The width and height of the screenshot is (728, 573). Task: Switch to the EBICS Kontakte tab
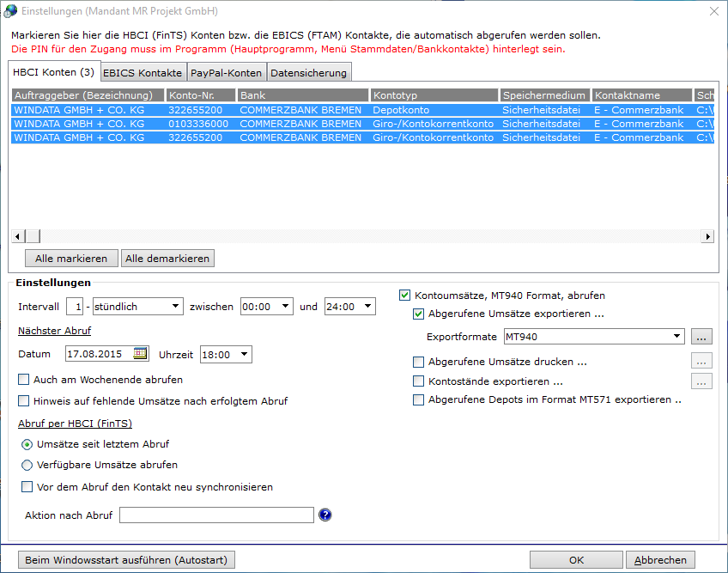(143, 73)
